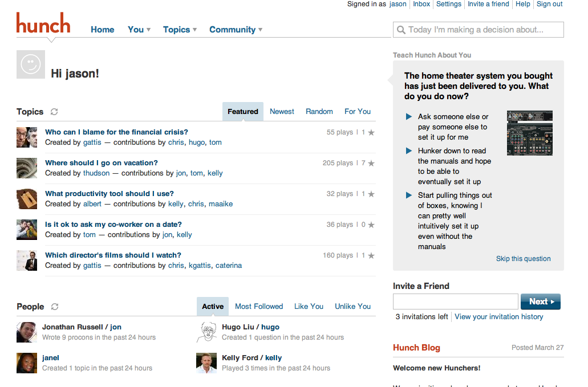Click arrow beside 'Ask someone else' answer
The image size is (588, 387).
click(409, 116)
